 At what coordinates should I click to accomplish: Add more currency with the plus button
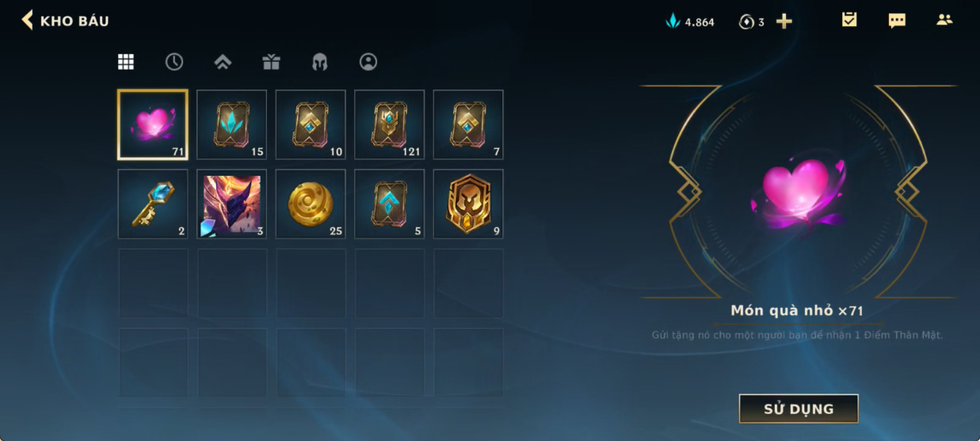pos(784,21)
